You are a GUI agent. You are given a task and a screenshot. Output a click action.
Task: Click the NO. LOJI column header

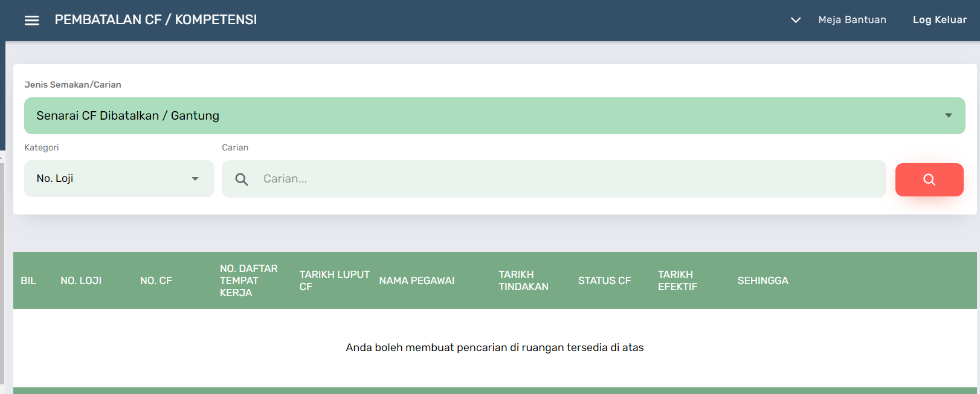tap(81, 280)
